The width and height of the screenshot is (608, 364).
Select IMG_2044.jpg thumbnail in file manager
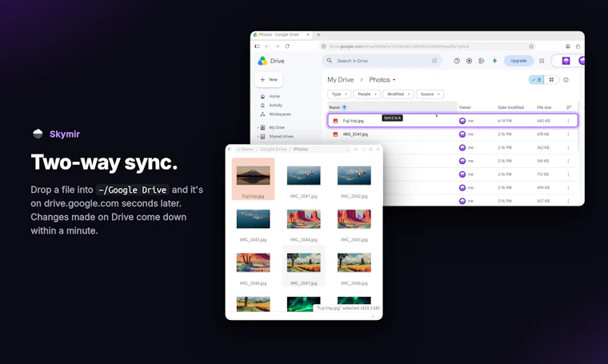click(x=304, y=219)
